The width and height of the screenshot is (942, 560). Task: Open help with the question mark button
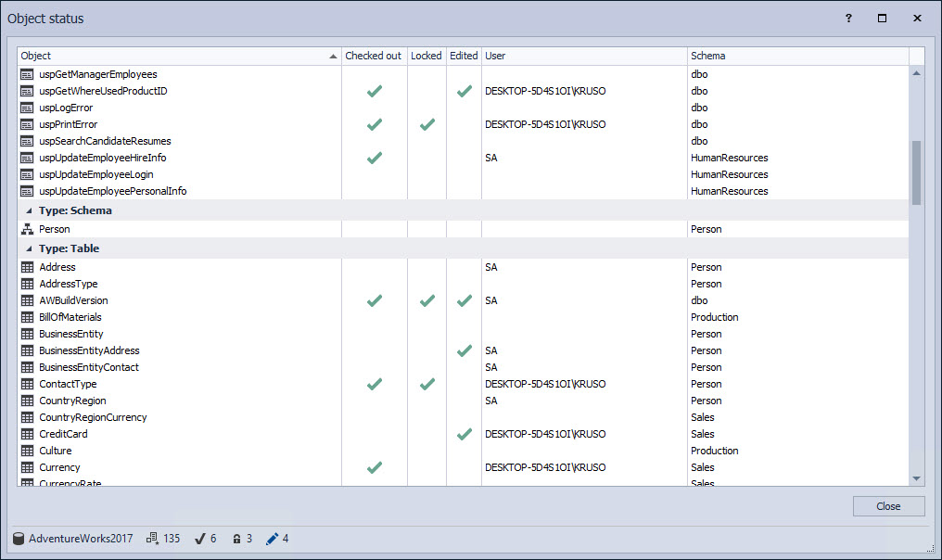[848, 18]
